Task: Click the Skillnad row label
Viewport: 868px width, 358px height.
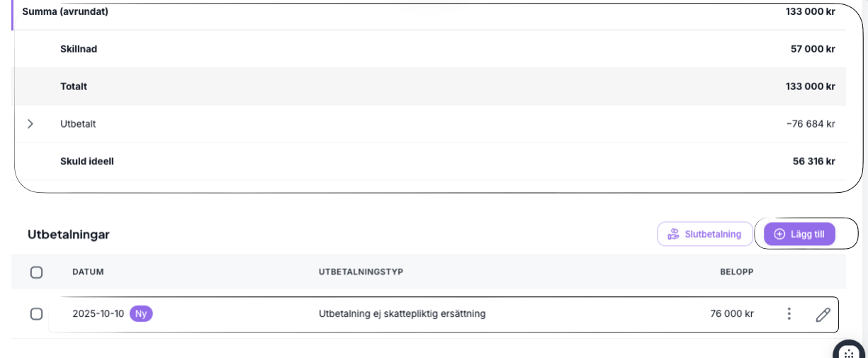Action: click(x=79, y=50)
